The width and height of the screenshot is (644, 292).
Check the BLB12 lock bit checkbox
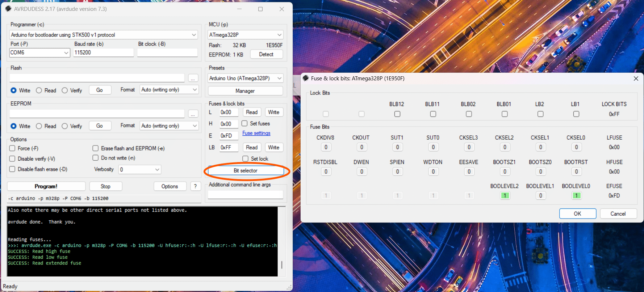point(397,114)
